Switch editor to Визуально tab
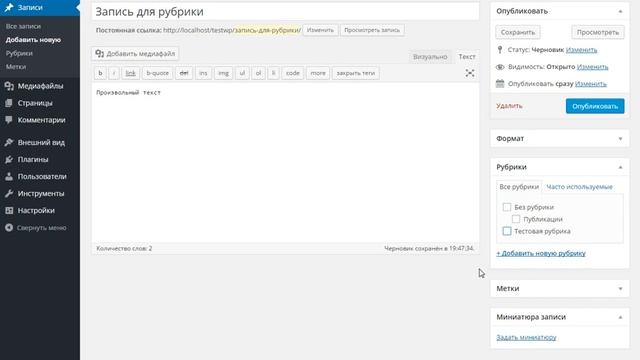The image size is (640, 360). (430, 57)
